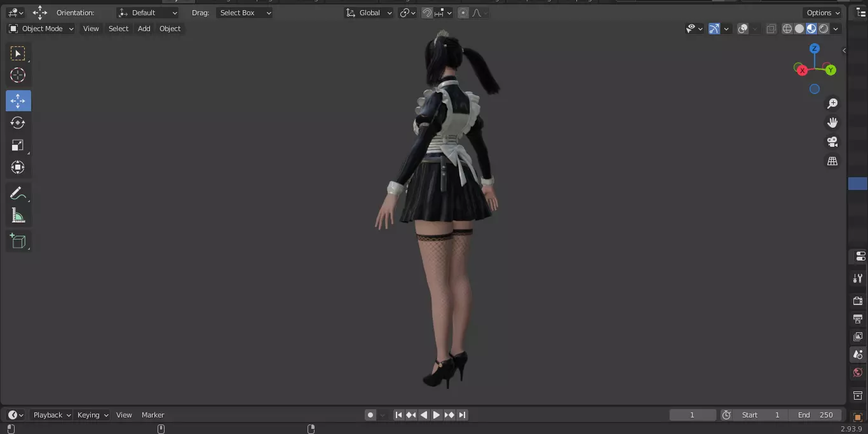868x434 pixels.
Task: Select the Add Cube tool
Action: click(18, 241)
